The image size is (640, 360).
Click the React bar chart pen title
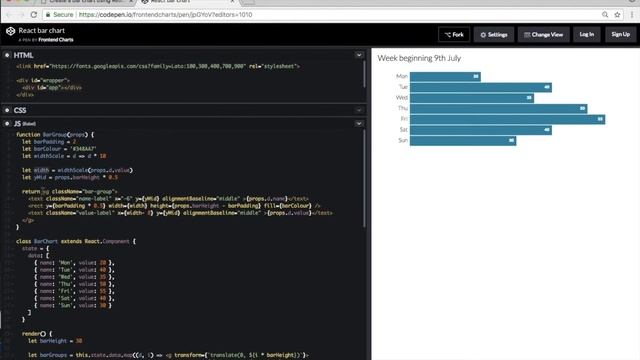42,31
